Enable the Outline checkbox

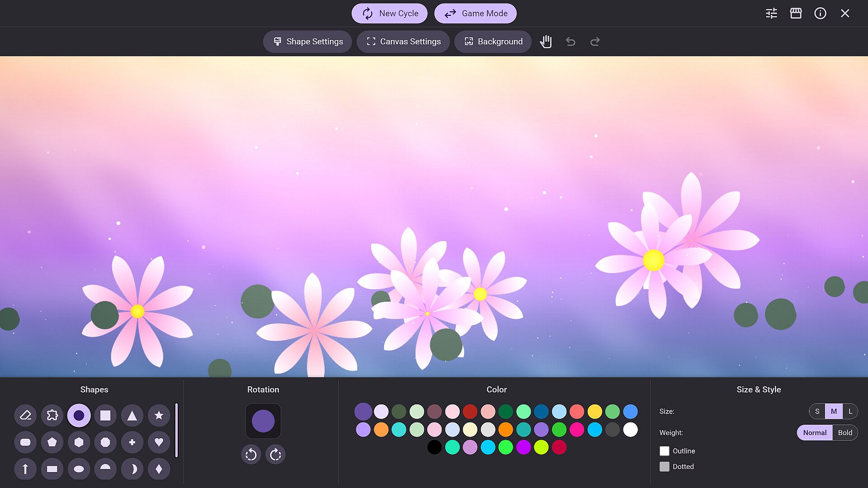(665, 451)
